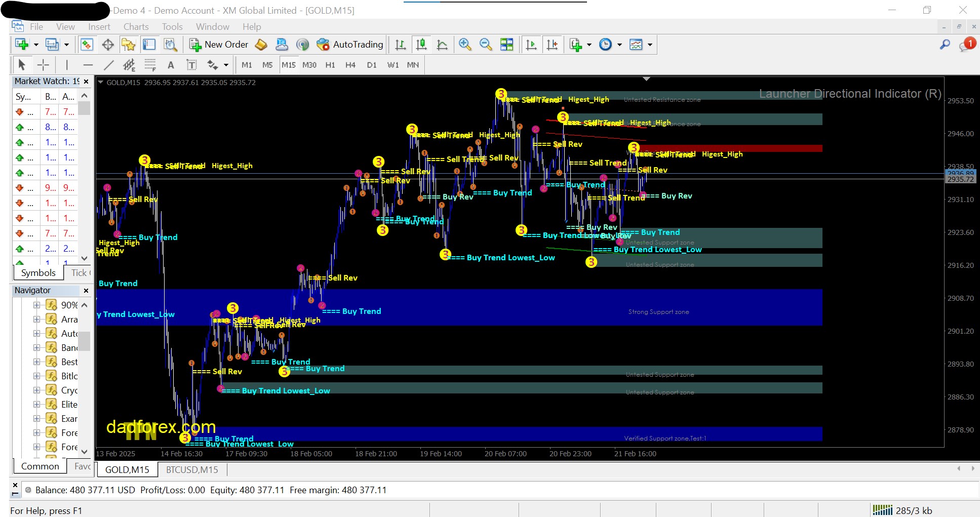Open the Charts menu
The height and width of the screenshot is (517, 980).
pyautogui.click(x=136, y=27)
